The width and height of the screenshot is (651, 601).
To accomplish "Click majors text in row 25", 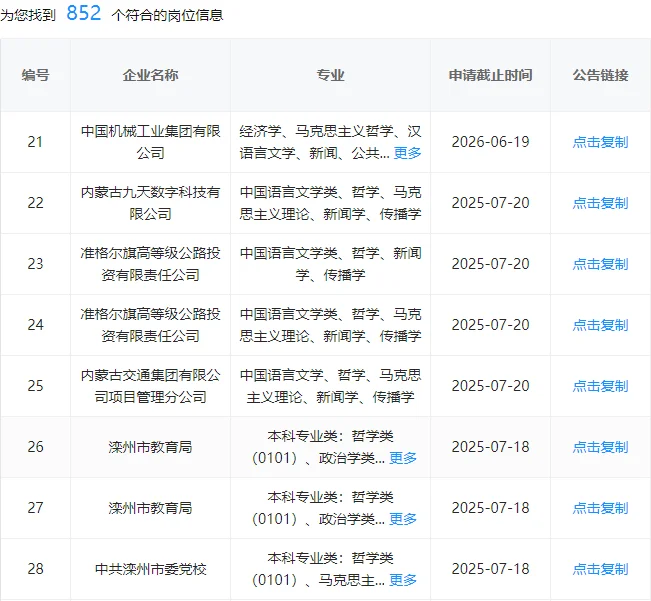I will click(x=330, y=386).
